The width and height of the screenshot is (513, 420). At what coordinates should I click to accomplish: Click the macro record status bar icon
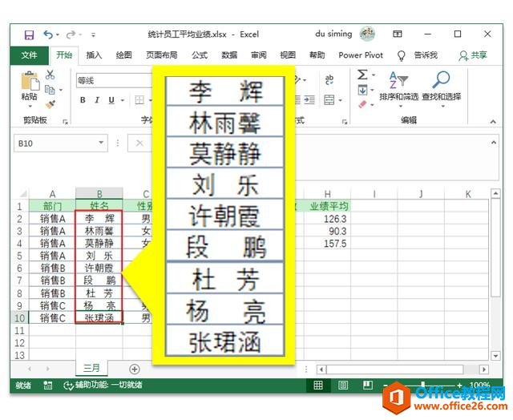pos(48,386)
